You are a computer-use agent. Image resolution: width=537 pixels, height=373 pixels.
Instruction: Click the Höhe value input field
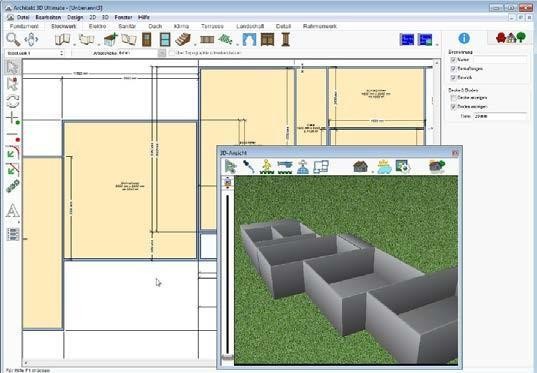tap(500, 116)
